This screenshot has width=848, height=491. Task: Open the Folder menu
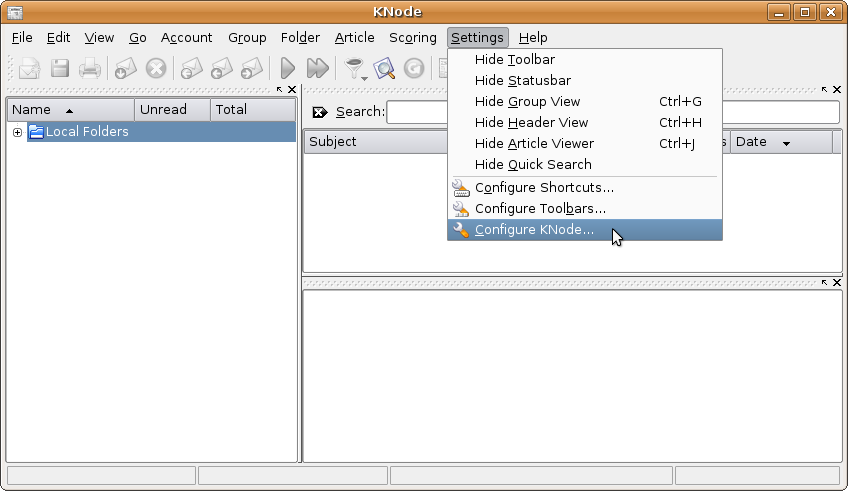(x=300, y=38)
